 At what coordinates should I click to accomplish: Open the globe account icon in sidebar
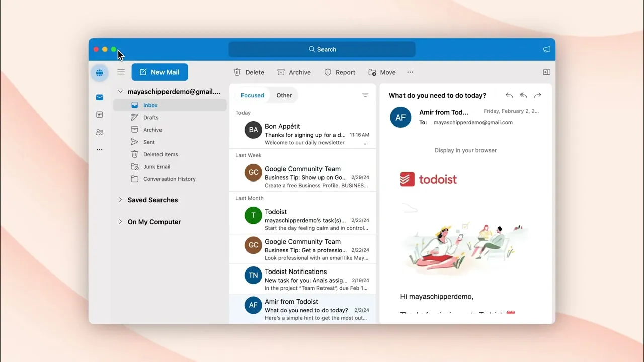pyautogui.click(x=99, y=73)
